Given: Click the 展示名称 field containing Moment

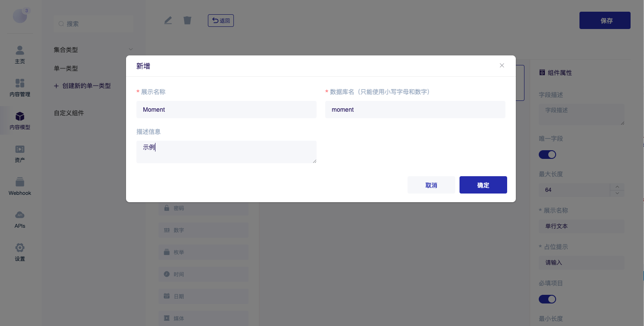Looking at the screenshot, I should [227, 110].
